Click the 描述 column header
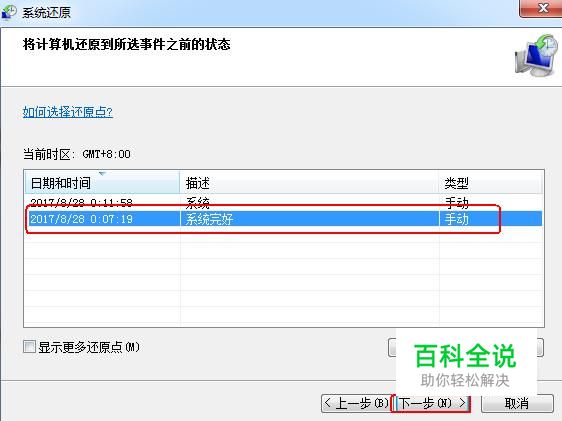 click(x=309, y=183)
